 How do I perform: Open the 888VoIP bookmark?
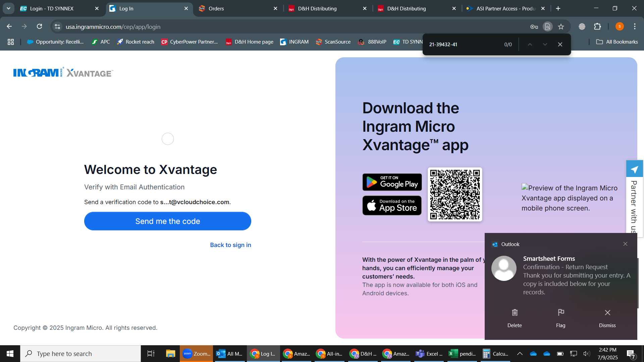pos(372,42)
